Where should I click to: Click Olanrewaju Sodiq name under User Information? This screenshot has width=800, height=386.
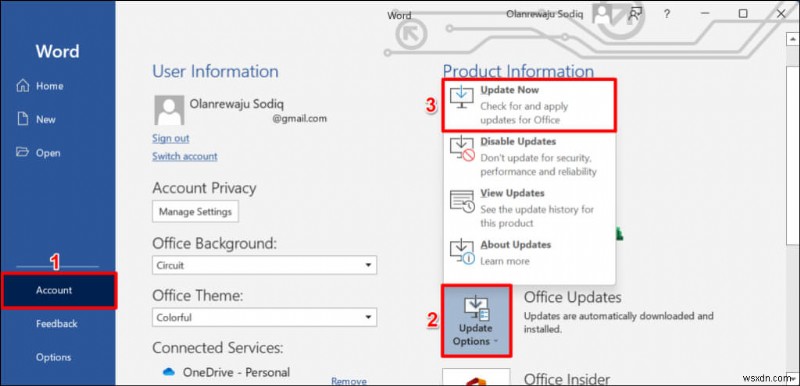pyautogui.click(x=237, y=104)
